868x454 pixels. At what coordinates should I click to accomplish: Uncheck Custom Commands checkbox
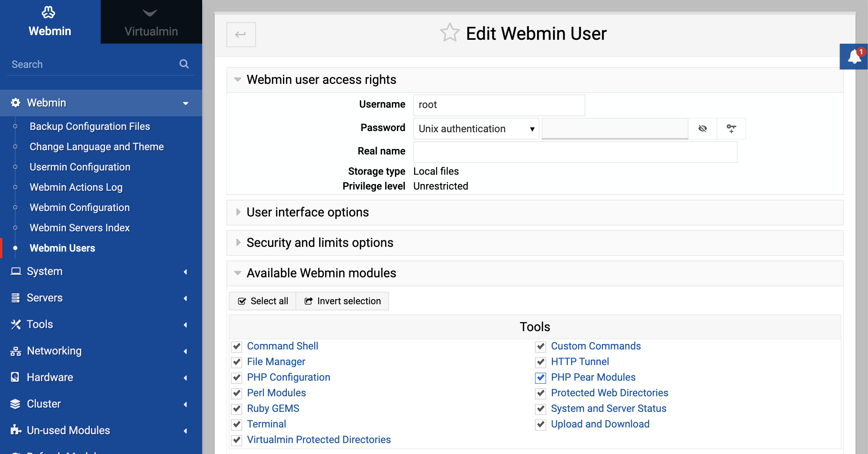[x=541, y=346]
